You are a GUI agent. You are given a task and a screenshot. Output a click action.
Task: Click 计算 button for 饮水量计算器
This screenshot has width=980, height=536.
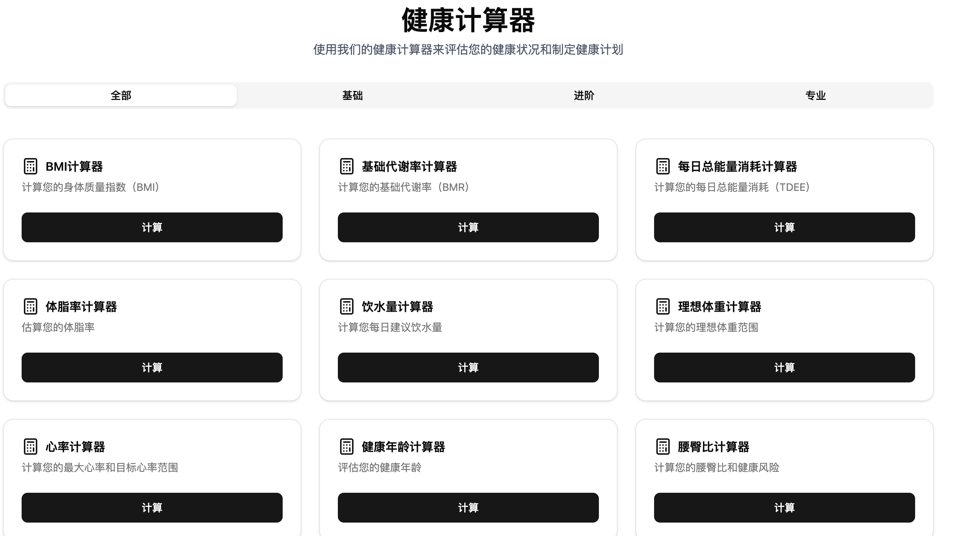pyautogui.click(x=468, y=368)
